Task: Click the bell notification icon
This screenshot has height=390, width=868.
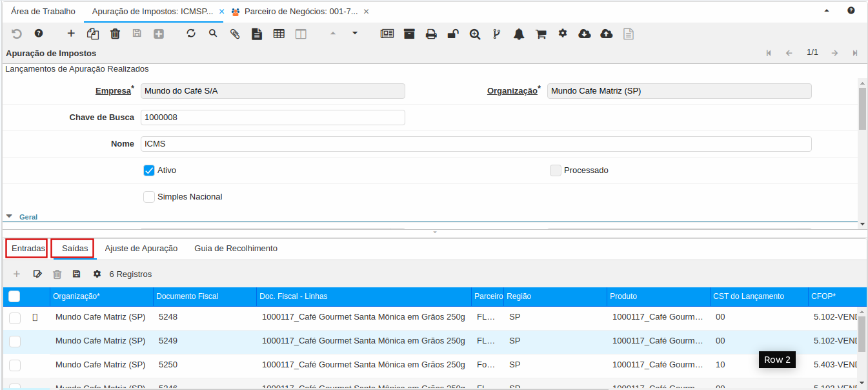Action: point(519,34)
